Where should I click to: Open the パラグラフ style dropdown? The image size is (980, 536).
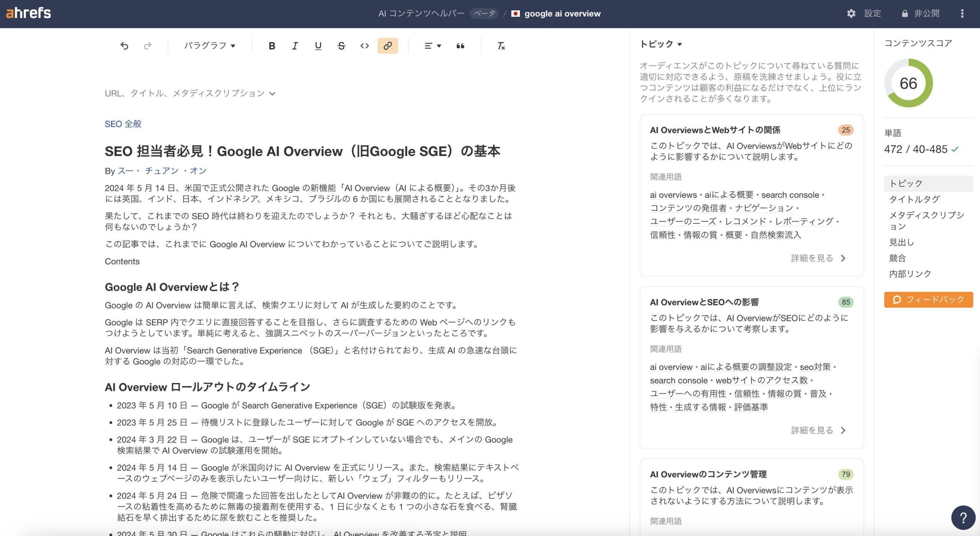click(x=209, y=46)
